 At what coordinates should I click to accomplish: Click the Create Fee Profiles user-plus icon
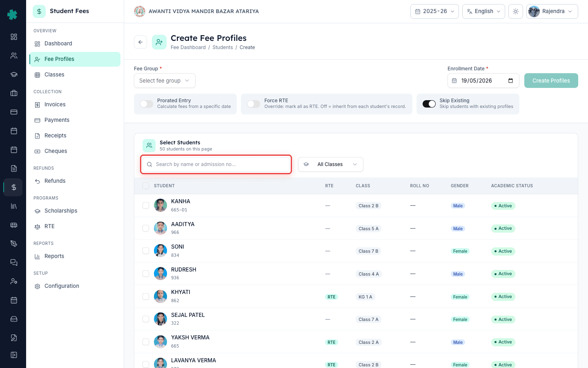159,42
